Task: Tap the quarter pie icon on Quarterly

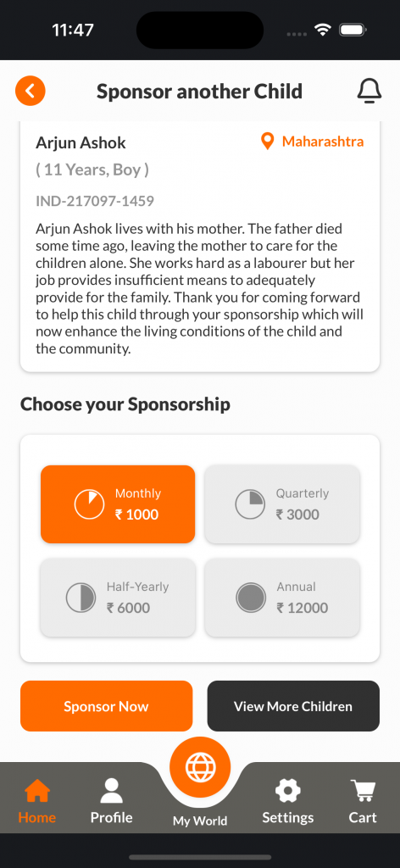Action: tap(249, 504)
